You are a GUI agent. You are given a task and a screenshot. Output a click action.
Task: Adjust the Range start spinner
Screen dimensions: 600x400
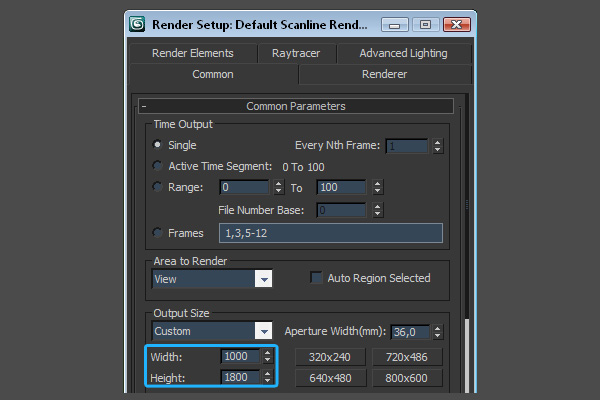[x=277, y=187]
